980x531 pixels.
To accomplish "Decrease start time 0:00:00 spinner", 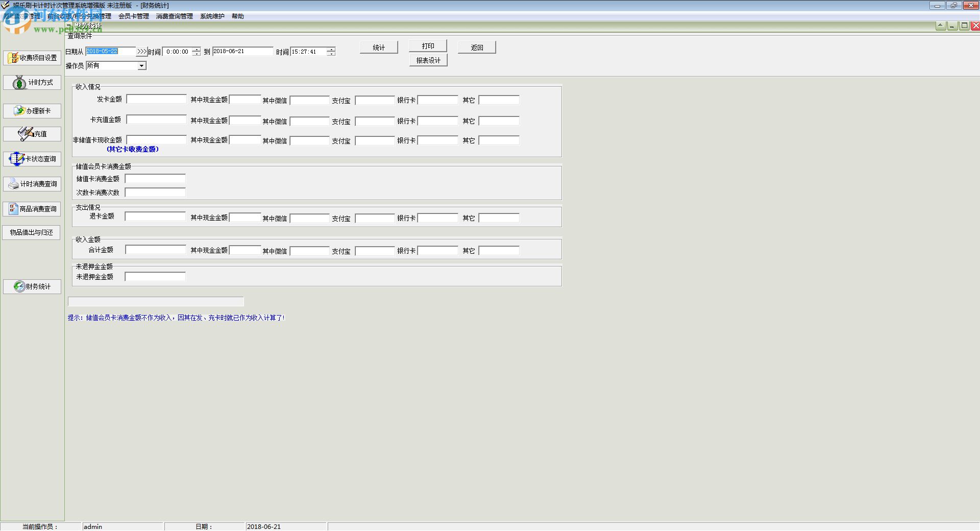I will [197, 54].
